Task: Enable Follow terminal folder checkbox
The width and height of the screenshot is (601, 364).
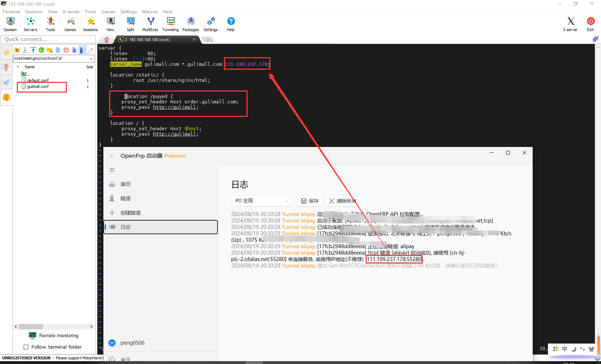Action: 26,347
